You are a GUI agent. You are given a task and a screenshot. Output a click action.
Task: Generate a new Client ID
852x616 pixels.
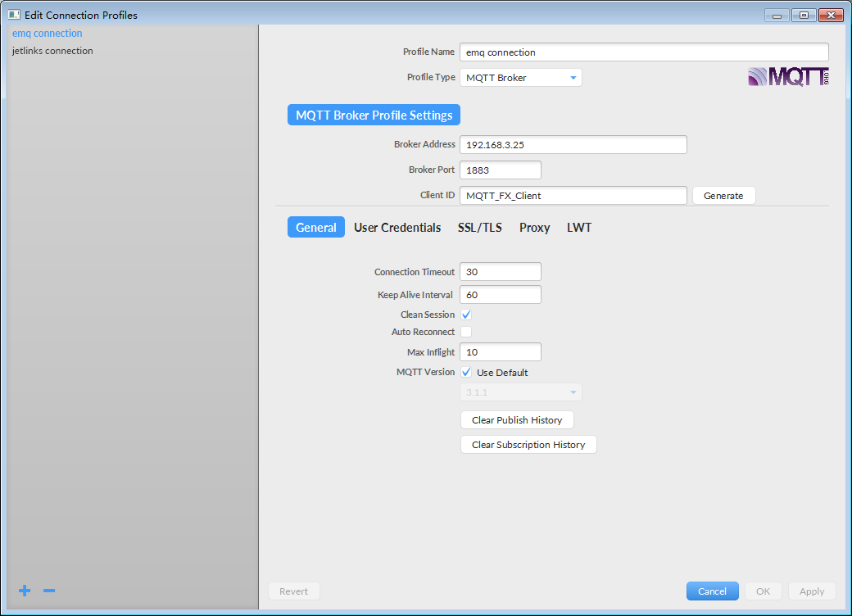(x=723, y=195)
